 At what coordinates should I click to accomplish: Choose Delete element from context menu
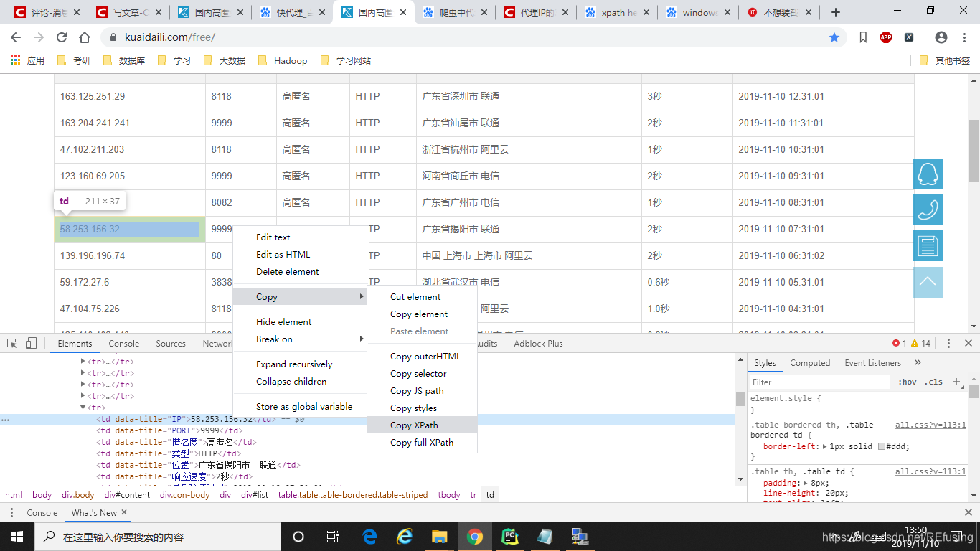300,271
